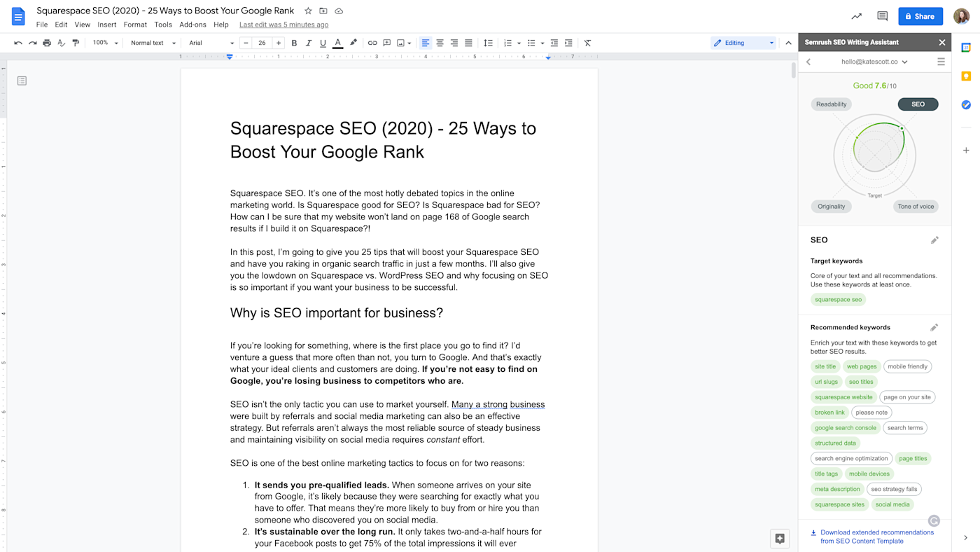The width and height of the screenshot is (980, 552).
Task: Add a comment using toolbar icon
Action: coord(386,43)
